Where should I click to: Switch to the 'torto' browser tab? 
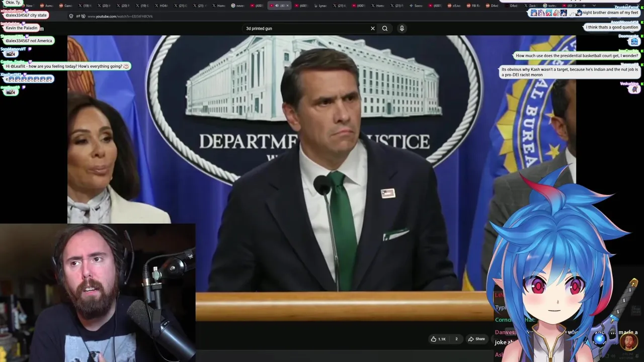tap(551, 6)
